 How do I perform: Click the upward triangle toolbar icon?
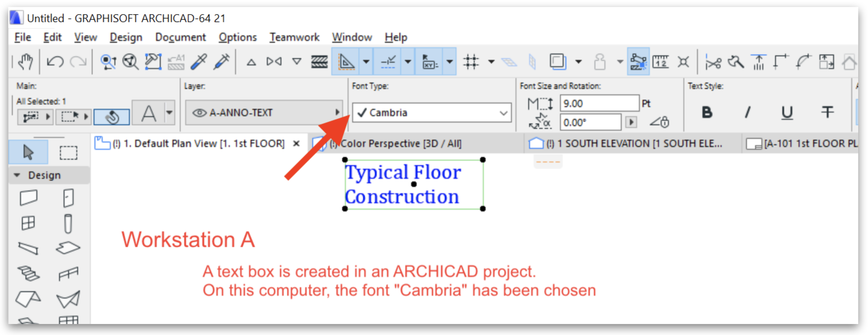251,62
